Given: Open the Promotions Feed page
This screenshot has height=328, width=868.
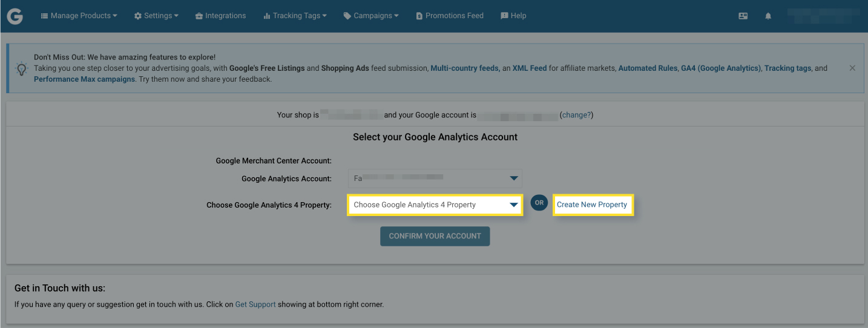Looking at the screenshot, I should click(450, 16).
